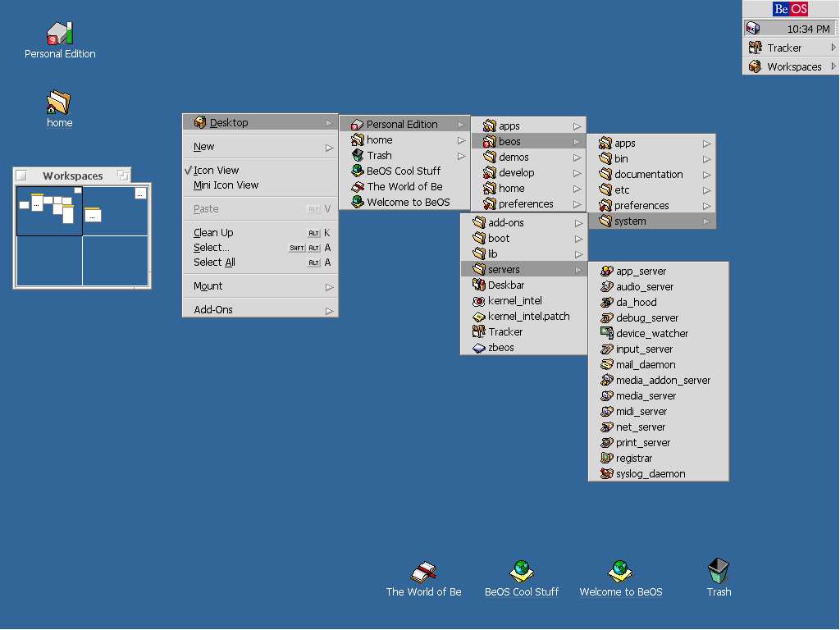The height and width of the screenshot is (630, 840).
Task: Switch to Mini Icon View
Action: tap(260, 185)
